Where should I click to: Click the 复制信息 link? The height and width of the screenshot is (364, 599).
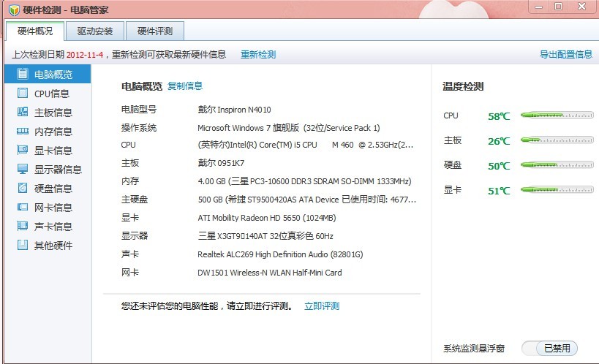point(185,86)
